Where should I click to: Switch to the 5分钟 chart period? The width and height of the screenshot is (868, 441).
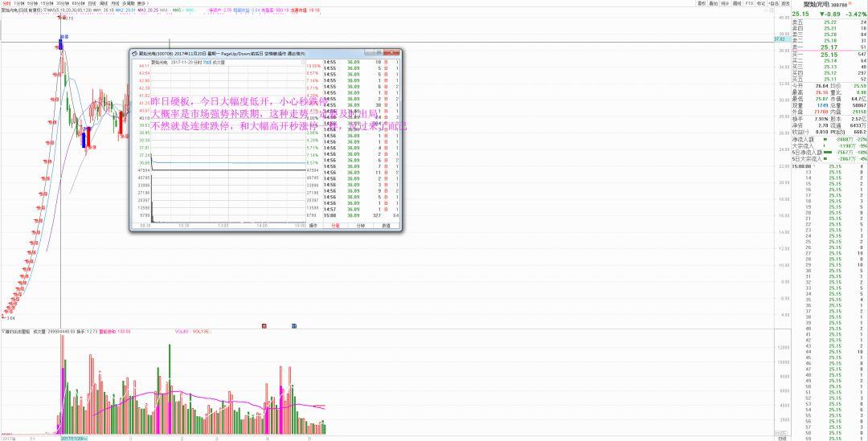point(33,3)
